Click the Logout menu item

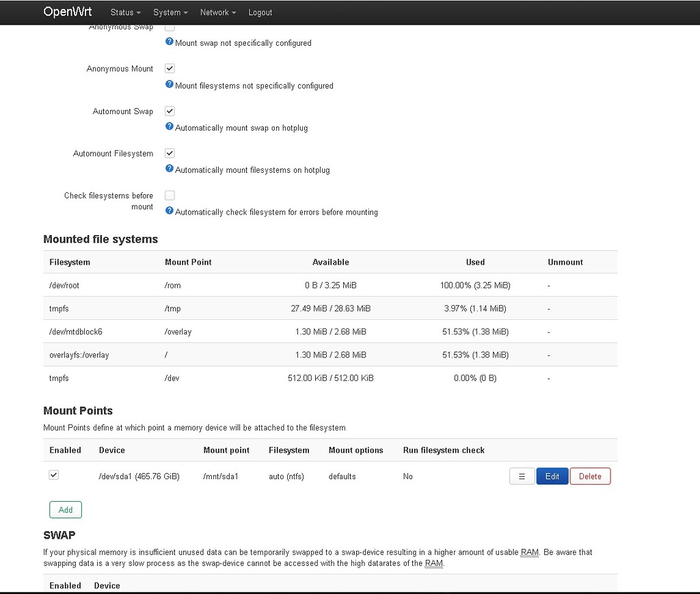[x=260, y=12]
